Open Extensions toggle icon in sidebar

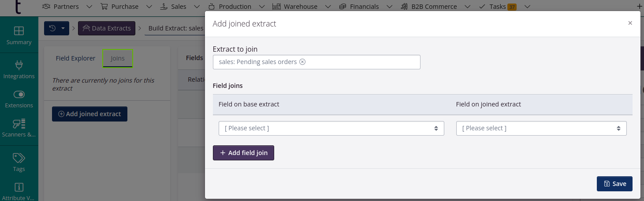(x=19, y=95)
